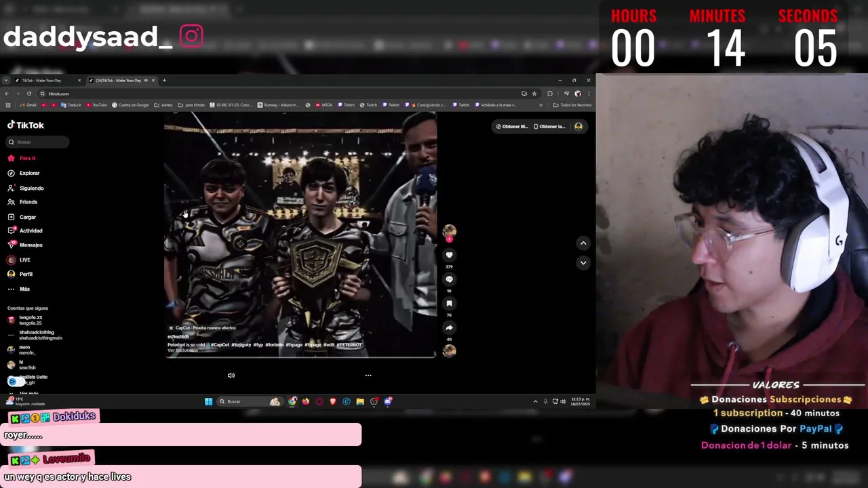This screenshot has width=868, height=488.
Task: Open the sound disc thumbnail
Action: (x=449, y=350)
